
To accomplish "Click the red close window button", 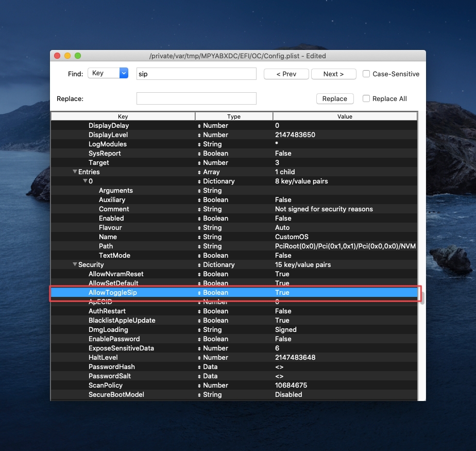I will point(57,56).
